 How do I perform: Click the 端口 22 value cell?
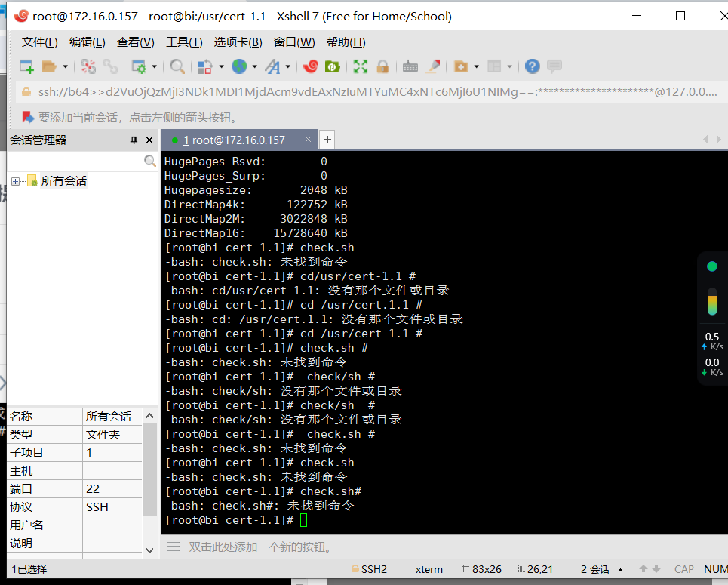pyautogui.click(x=112, y=489)
